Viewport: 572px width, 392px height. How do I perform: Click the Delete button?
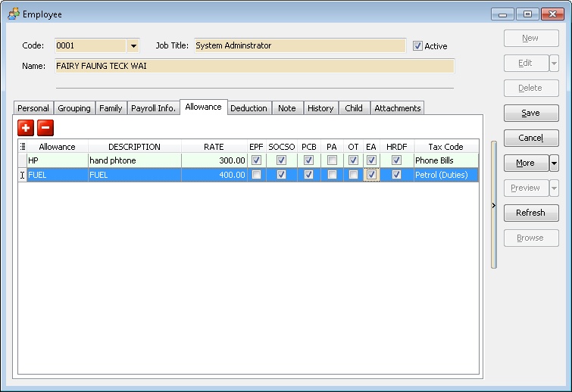pos(531,89)
